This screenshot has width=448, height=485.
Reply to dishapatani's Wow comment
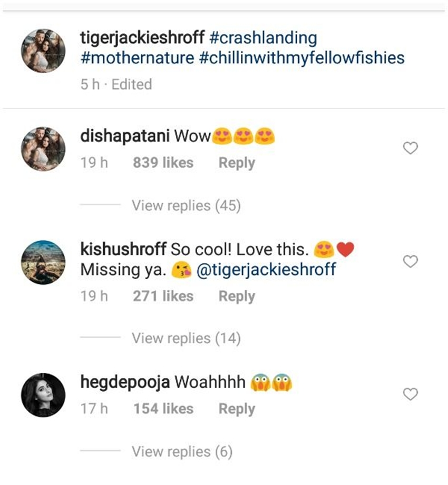pyautogui.click(x=237, y=163)
